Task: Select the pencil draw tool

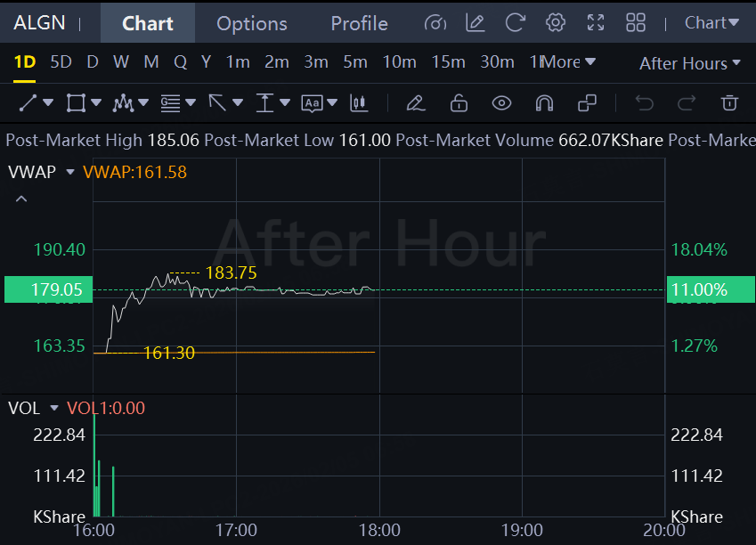Action: click(415, 103)
